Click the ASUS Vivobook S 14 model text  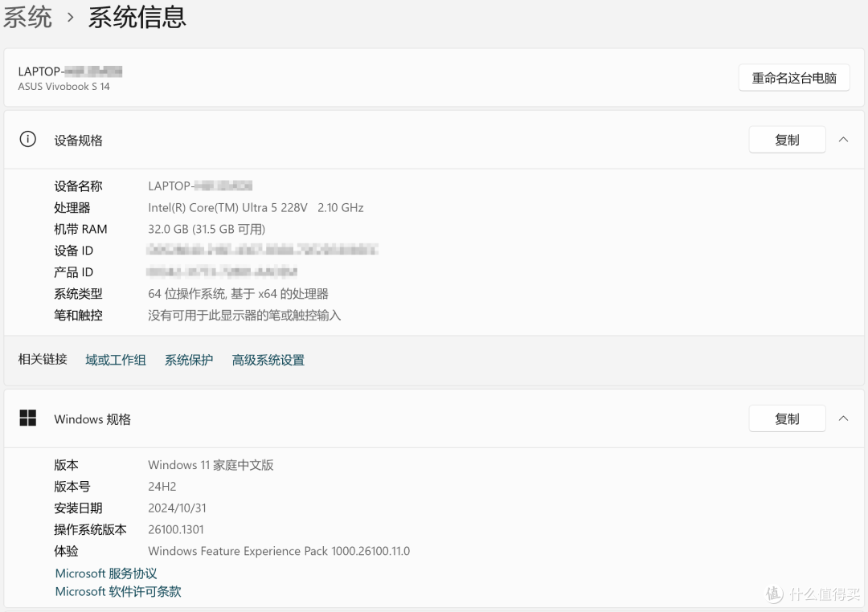[x=63, y=86]
